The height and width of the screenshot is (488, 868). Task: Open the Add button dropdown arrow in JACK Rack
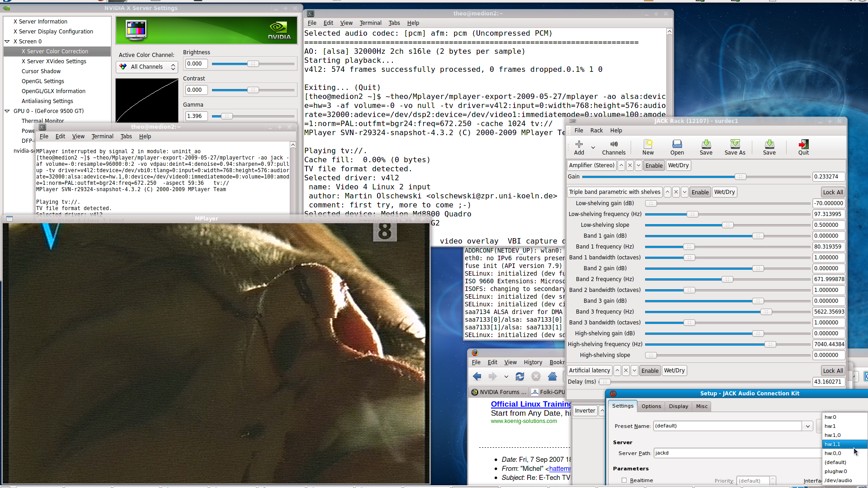[x=593, y=147]
